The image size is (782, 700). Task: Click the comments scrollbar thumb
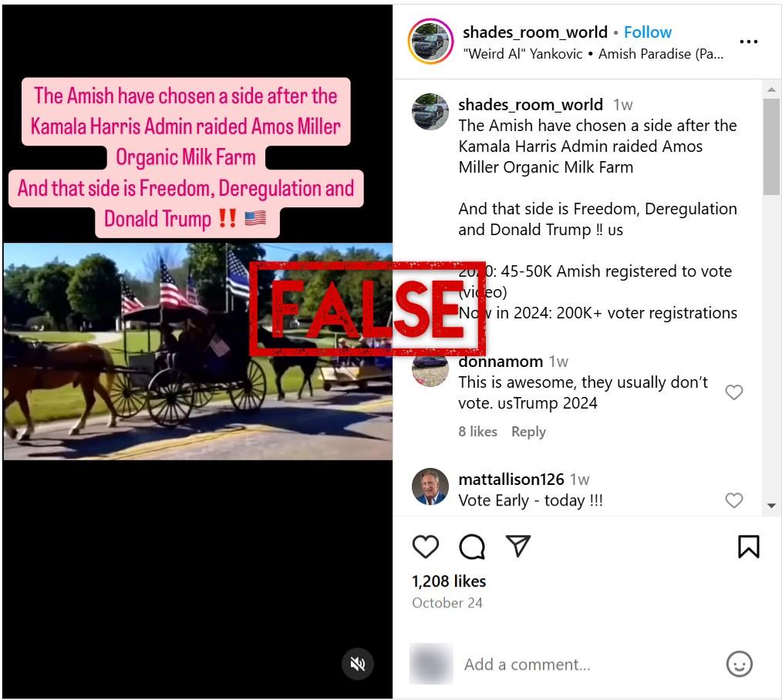[x=771, y=146]
